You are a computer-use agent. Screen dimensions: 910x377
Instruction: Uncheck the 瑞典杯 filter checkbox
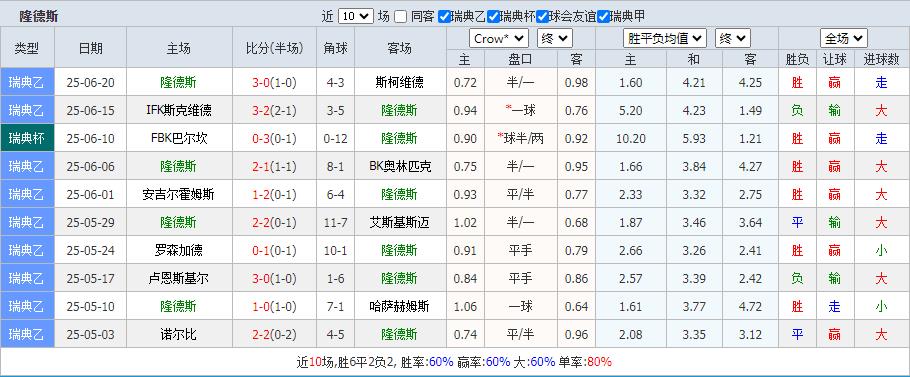click(x=493, y=17)
